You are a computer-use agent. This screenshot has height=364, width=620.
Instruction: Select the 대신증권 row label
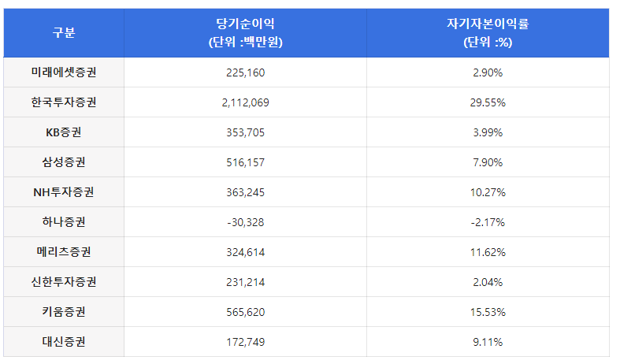(64, 342)
